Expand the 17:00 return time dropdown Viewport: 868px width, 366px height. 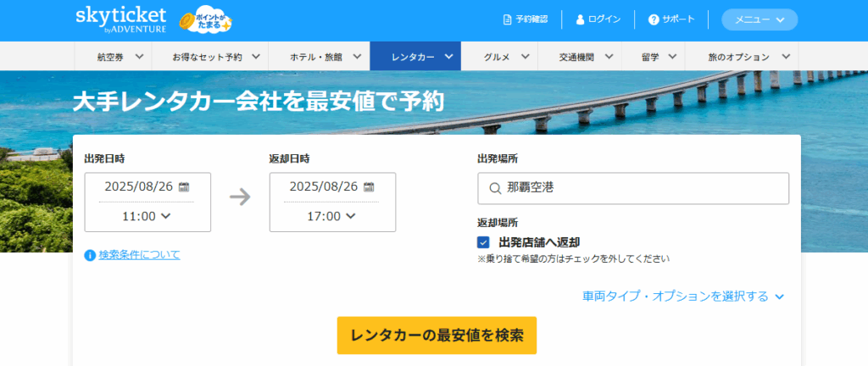pyautogui.click(x=331, y=216)
